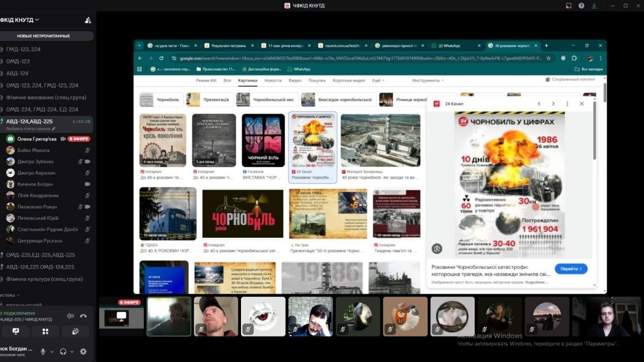Click the НОВЫЕ НЕПРОЧИТАННЫЕ button
This screenshot has width=644, height=362.
tap(43, 36)
